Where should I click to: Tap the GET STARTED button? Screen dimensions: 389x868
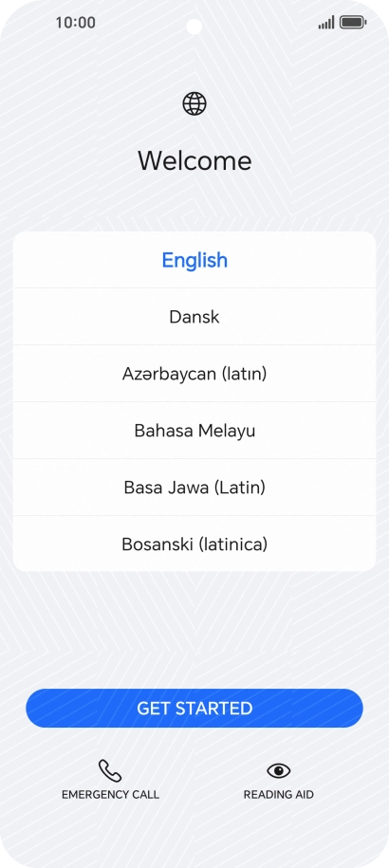pyautogui.click(x=194, y=708)
